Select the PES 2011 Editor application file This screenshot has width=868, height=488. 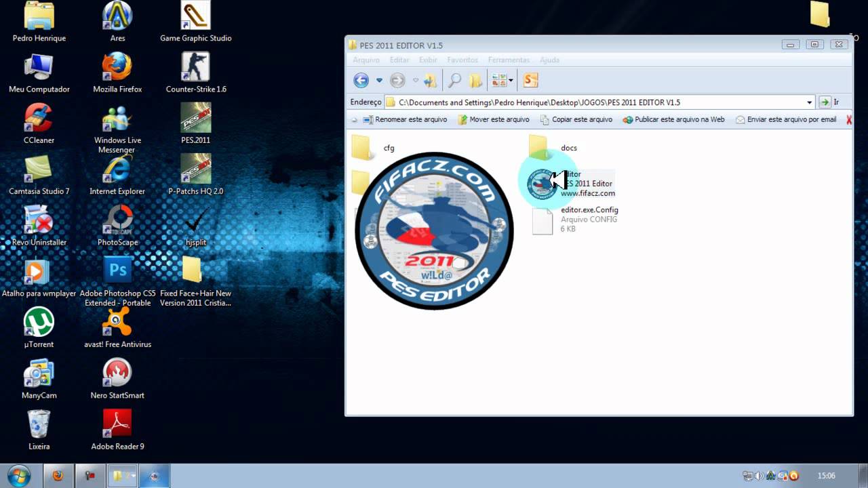tap(571, 184)
